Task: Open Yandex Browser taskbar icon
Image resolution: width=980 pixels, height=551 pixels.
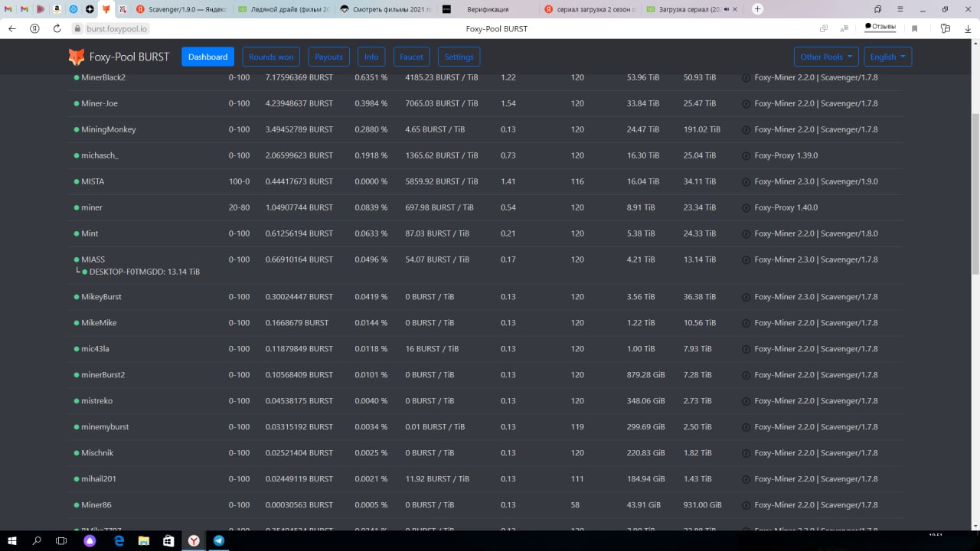Action: coord(194,540)
